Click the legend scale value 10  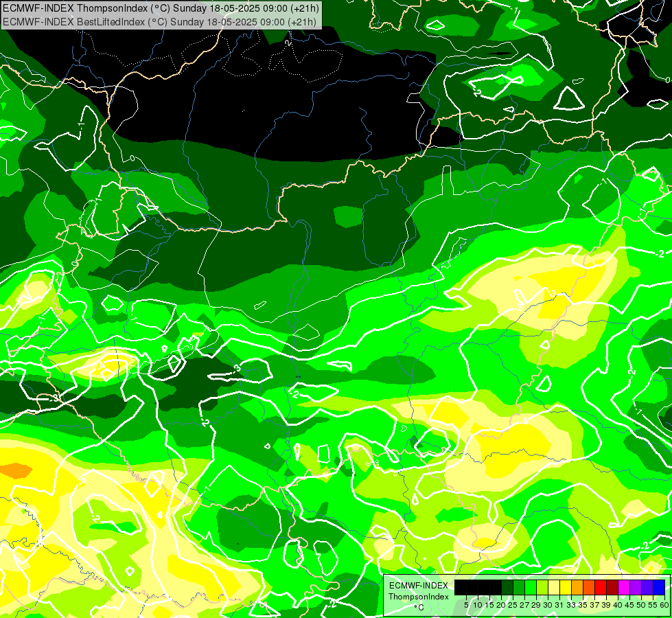click(x=478, y=605)
